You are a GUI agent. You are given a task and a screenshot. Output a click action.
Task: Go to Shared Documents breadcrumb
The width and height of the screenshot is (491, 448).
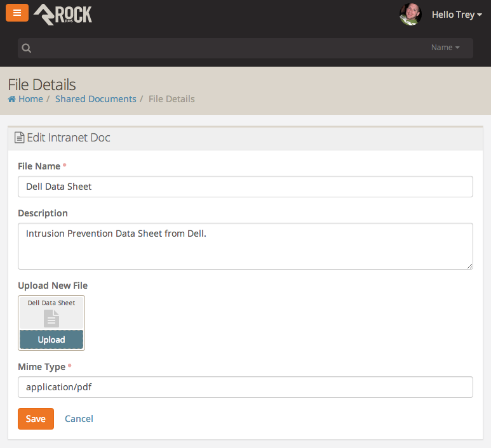pos(95,99)
